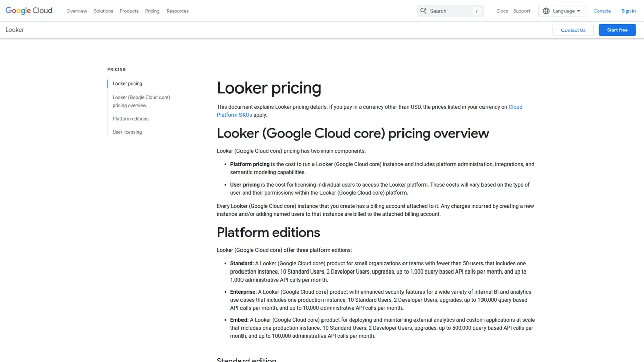This screenshot has height=362, width=644.
Task: Select User licensing in the sidebar
Action: (x=127, y=132)
